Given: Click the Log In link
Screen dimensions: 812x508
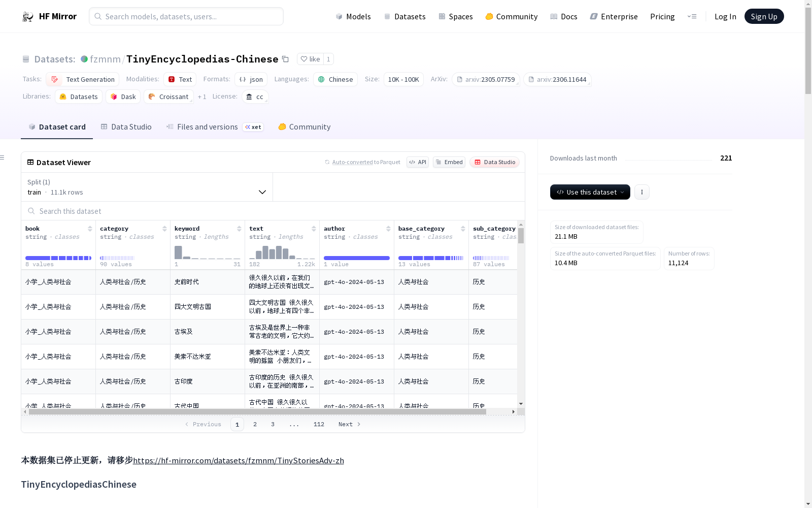Looking at the screenshot, I should [725, 16].
